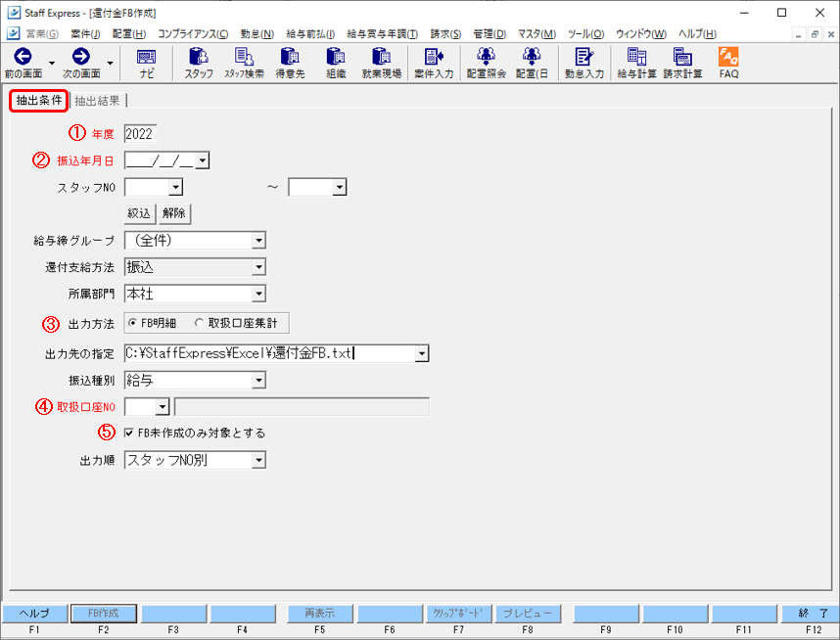Click the FB作成 F2 button

coord(104,614)
